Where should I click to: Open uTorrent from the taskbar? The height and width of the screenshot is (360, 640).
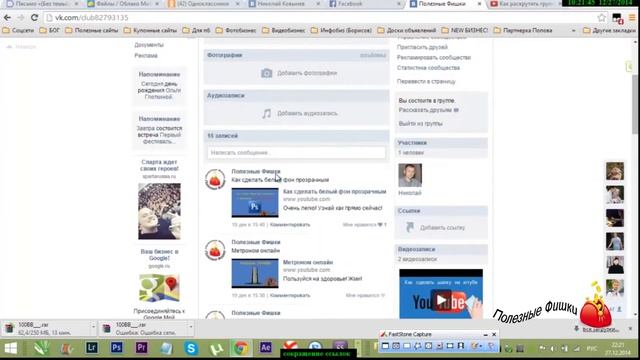click(216, 349)
